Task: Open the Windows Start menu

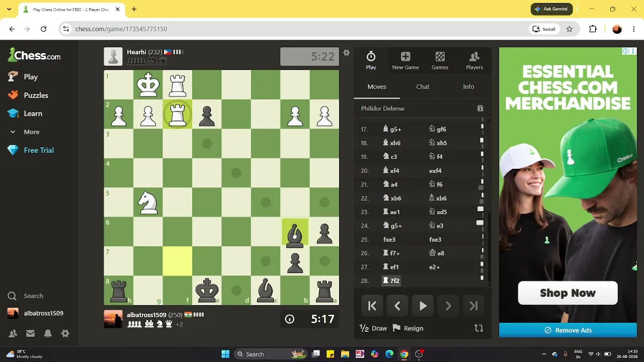Action: pyautogui.click(x=225, y=354)
